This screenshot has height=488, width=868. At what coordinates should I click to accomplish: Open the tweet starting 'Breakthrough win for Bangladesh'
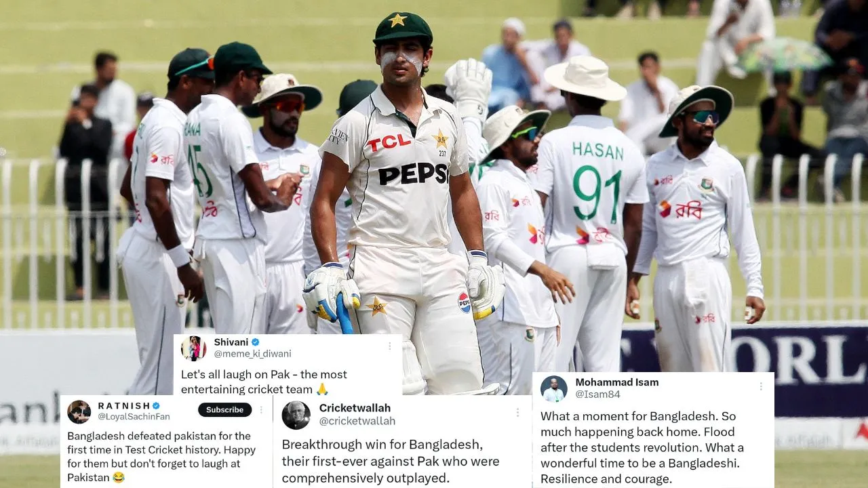(x=391, y=461)
